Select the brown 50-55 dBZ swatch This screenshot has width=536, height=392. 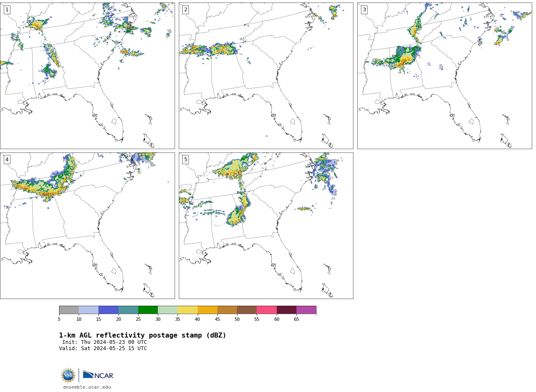(x=247, y=310)
